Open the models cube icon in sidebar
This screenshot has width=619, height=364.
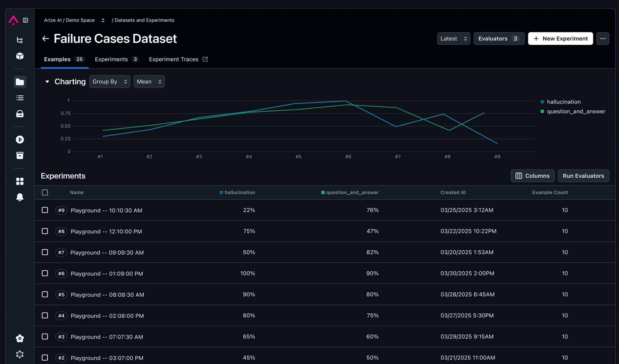click(x=20, y=56)
